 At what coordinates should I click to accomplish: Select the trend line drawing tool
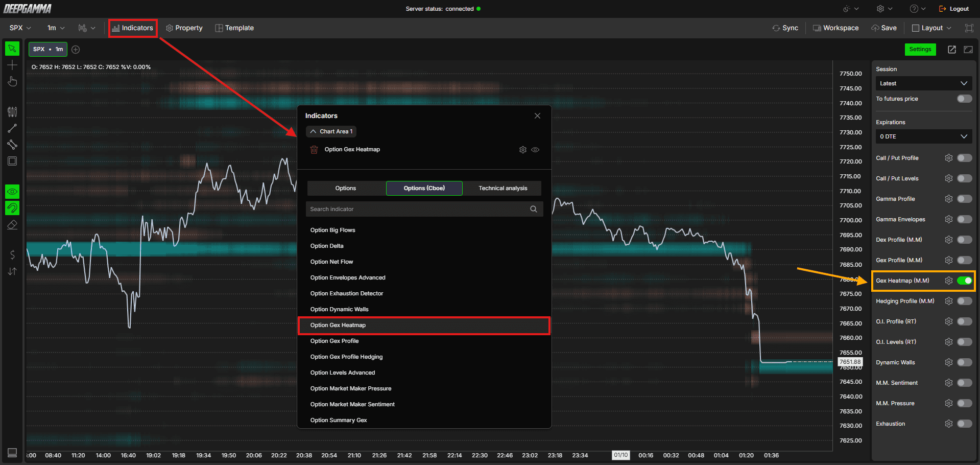[12, 128]
